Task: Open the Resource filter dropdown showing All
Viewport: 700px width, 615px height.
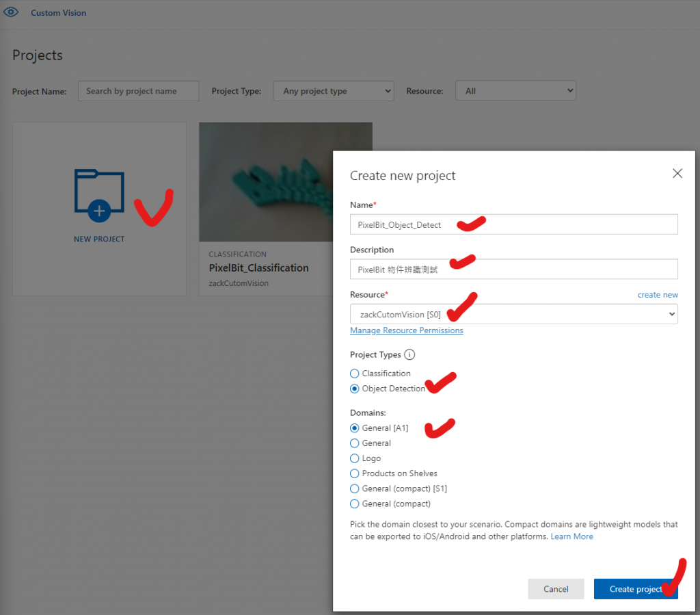Action: coord(515,91)
